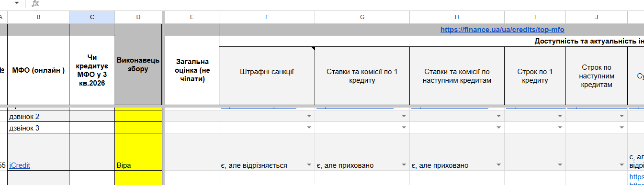
Task: Open Штрафні санкції dropdown in дзвінок 2 row
Action: (309, 116)
